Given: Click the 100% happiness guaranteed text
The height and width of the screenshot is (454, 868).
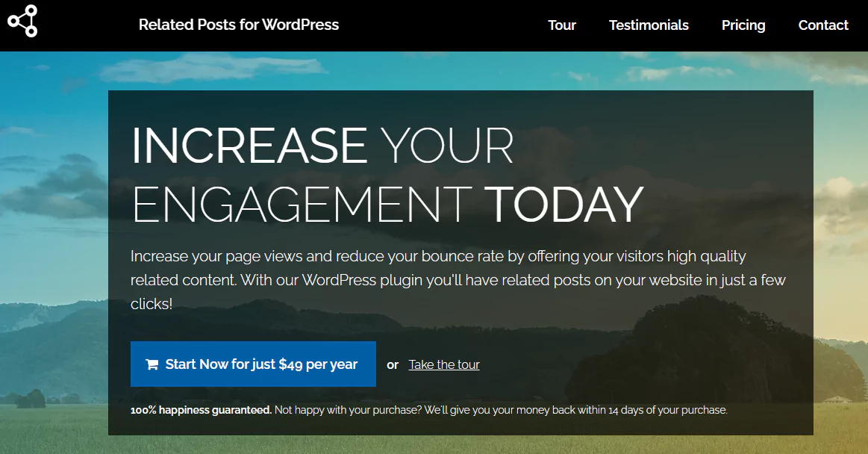Looking at the screenshot, I should coord(200,410).
